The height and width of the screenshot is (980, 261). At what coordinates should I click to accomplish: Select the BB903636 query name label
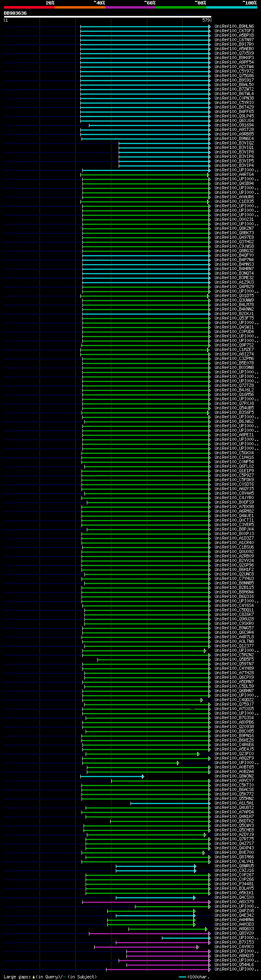[x=15, y=13]
